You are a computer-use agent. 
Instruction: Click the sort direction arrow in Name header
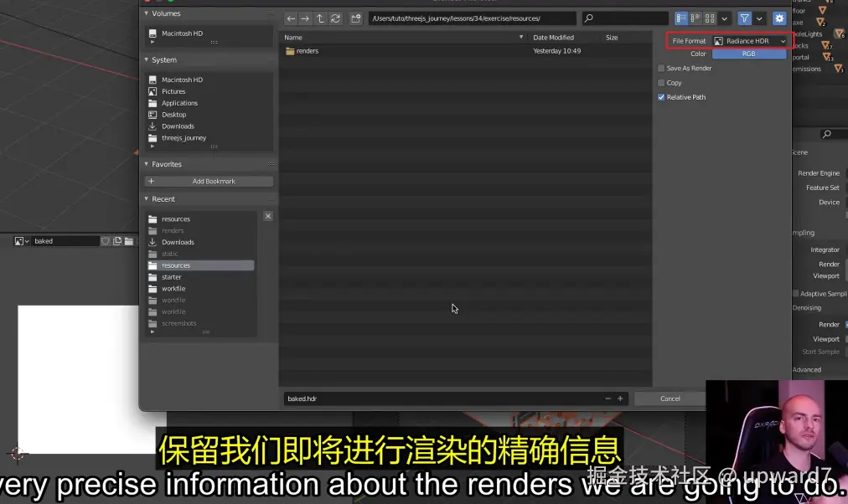pos(521,38)
